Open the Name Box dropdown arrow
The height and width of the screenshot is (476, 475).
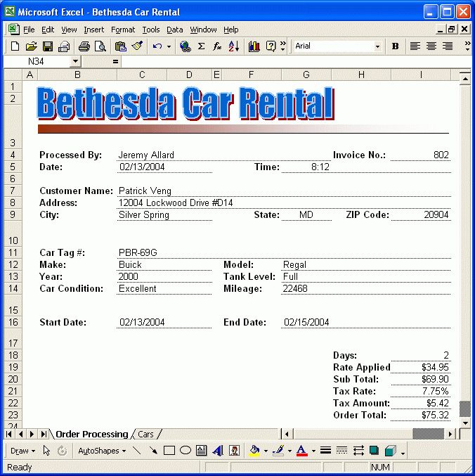[75, 62]
